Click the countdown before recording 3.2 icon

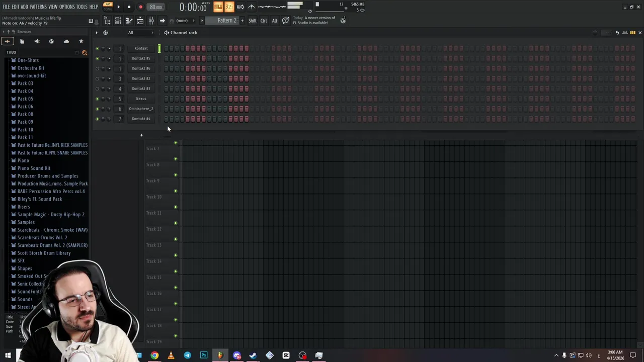coord(229,7)
